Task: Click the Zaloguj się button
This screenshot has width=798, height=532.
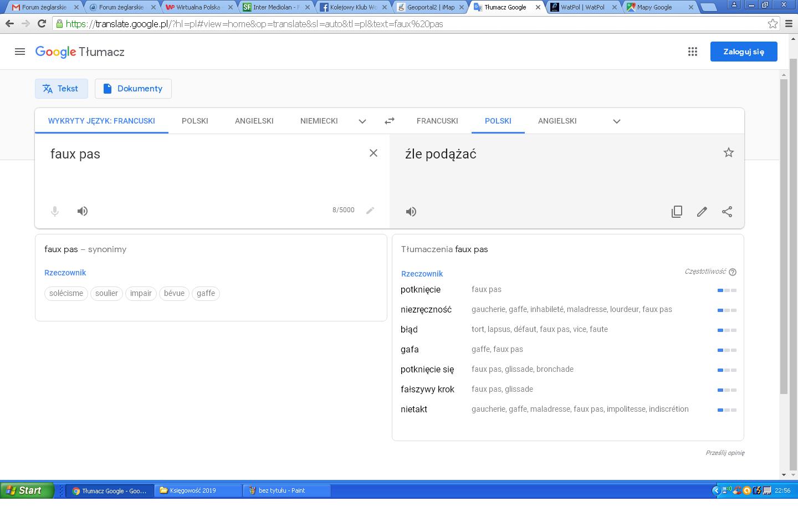Action: [x=744, y=52]
